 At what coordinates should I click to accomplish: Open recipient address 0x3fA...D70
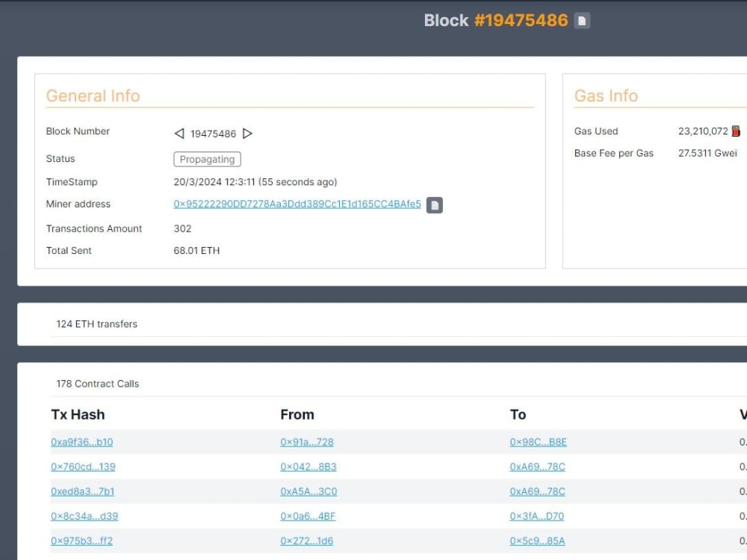click(x=537, y=516)
